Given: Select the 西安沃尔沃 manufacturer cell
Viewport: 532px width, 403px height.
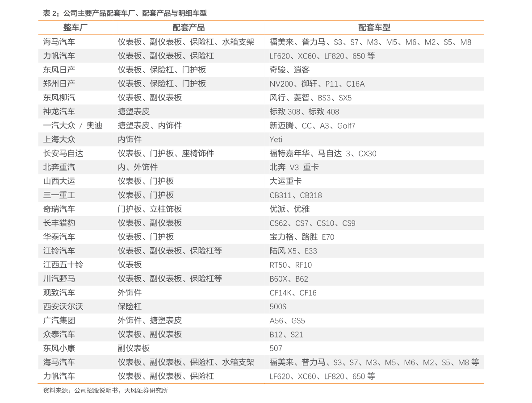Looking at the screenshot, I should click(x=63, y=306).
